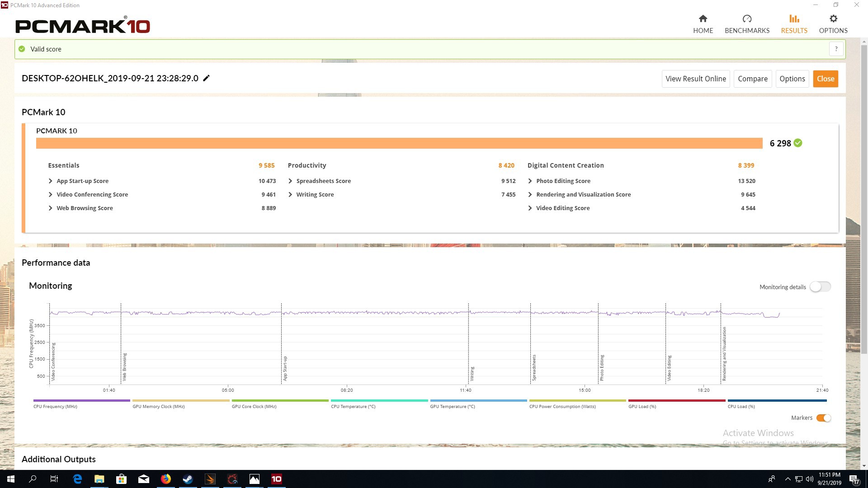868x488 pixels.
Task: Open the Home page icon
Action: tap(703, 19)
